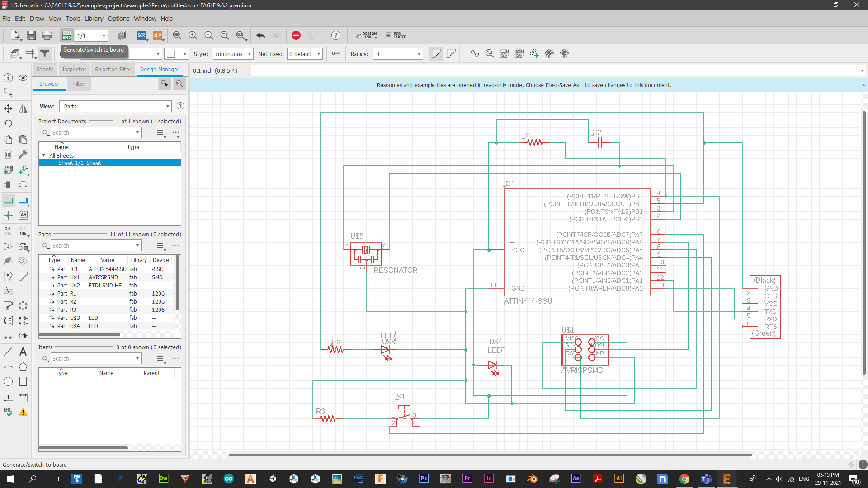This screenshot has width=868, height=488.
Task: Open the ERC error check icon
Action: (x=8, y=411)
